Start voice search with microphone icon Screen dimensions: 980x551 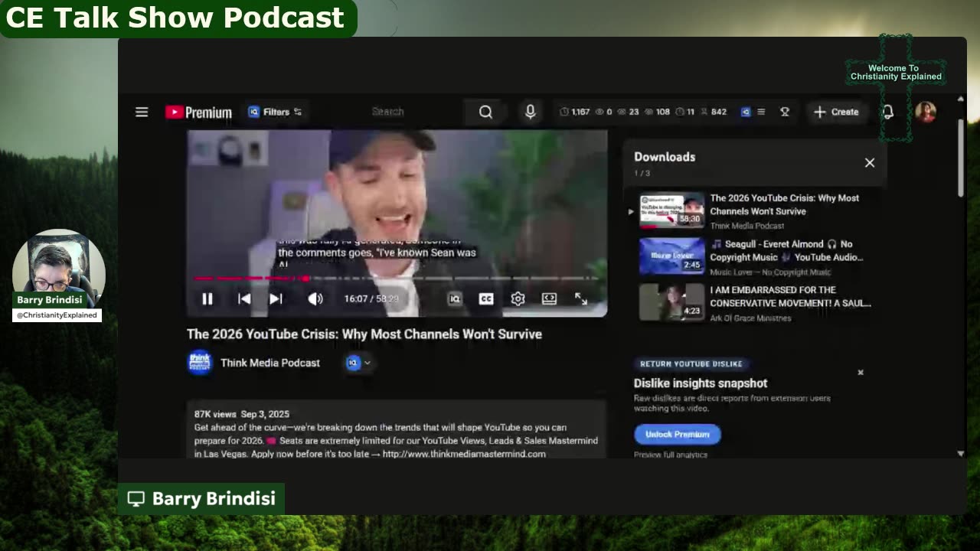pos(530,112)
